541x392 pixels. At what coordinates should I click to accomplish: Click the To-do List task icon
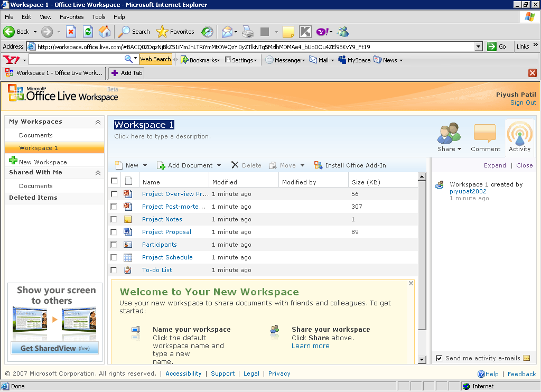pyautogui.click(x=128, y=270)
